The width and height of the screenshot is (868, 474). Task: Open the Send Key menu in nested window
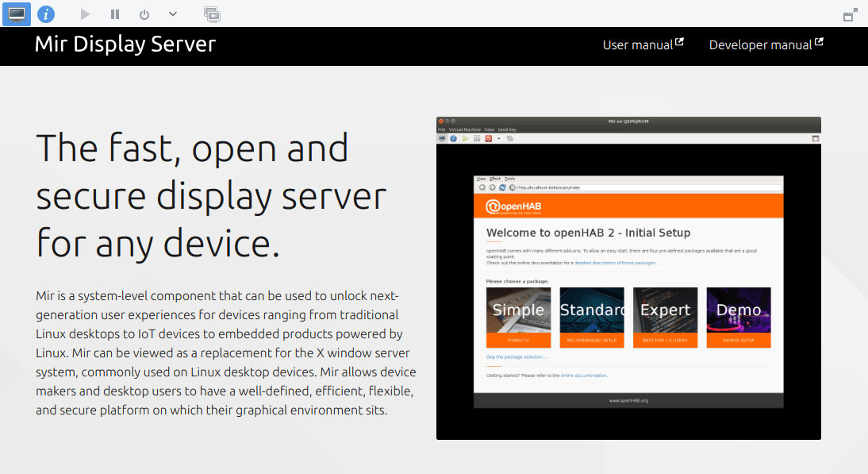tap(506, 129)
